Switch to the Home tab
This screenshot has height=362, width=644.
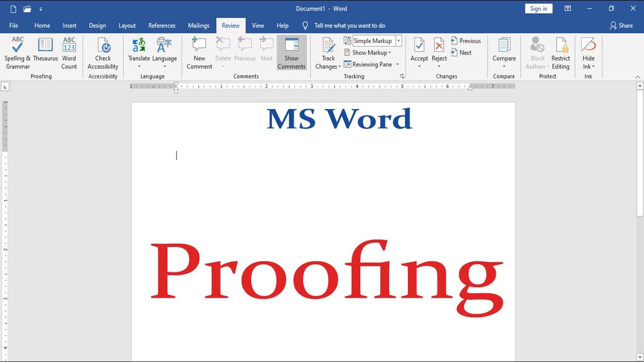(x=42, y=26)
